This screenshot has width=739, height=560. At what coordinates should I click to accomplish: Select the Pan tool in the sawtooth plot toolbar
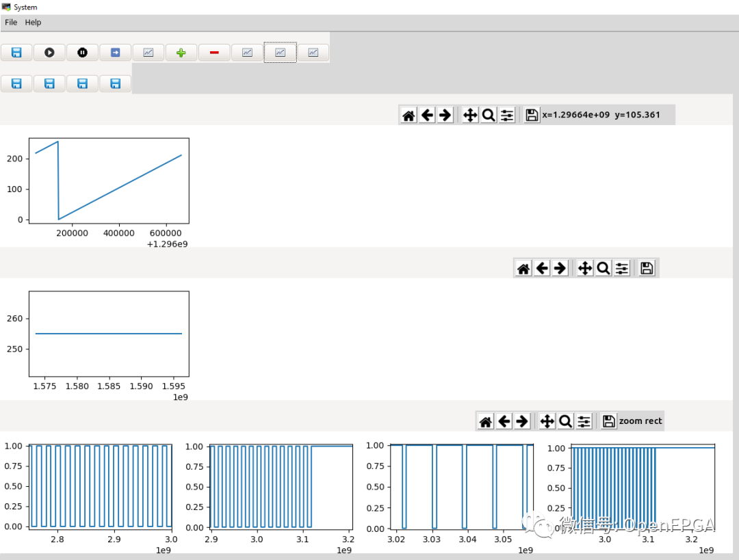470,115
